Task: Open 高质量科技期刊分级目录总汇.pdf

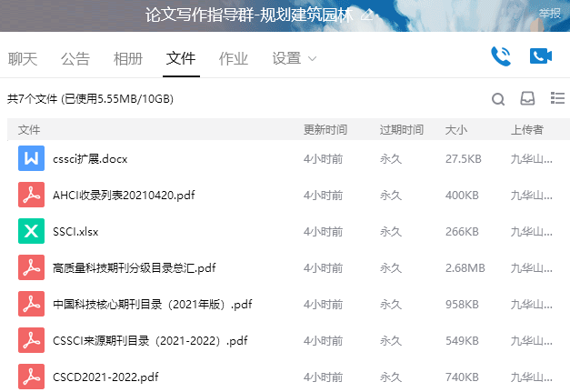Action: click(134, 268)
